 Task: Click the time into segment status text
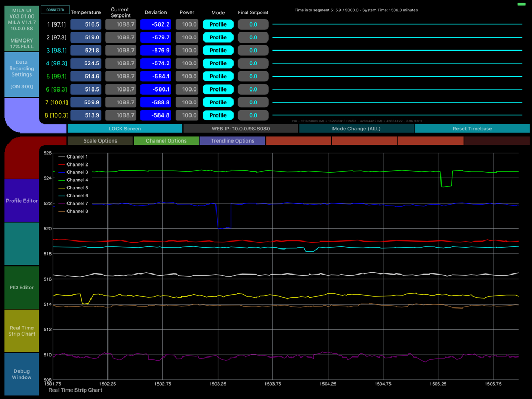point(356,10)
